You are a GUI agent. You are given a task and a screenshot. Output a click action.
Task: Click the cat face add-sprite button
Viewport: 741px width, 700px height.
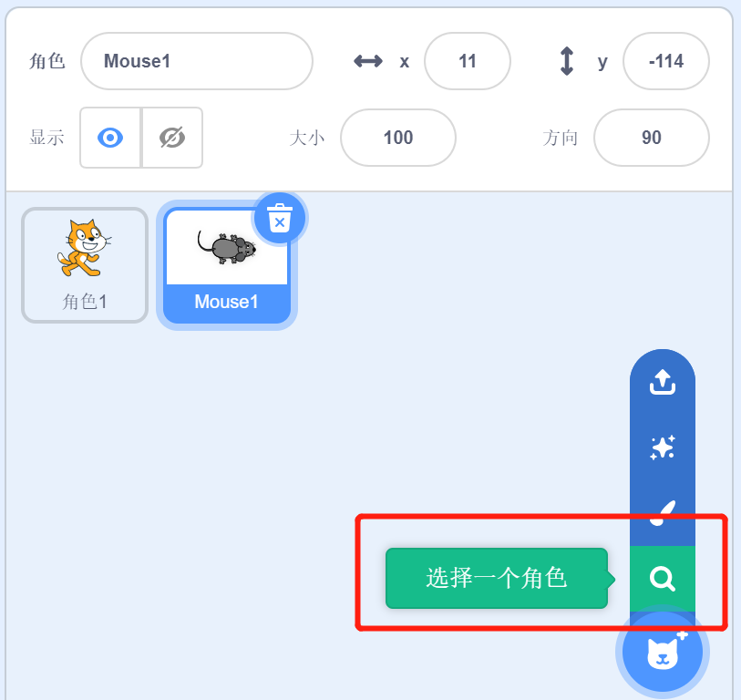coord(662,652)
